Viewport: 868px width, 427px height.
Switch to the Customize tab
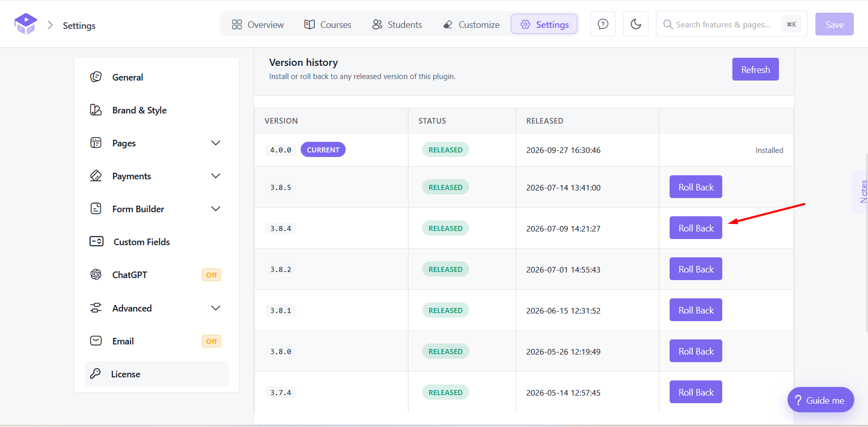[x=471, y=24]
